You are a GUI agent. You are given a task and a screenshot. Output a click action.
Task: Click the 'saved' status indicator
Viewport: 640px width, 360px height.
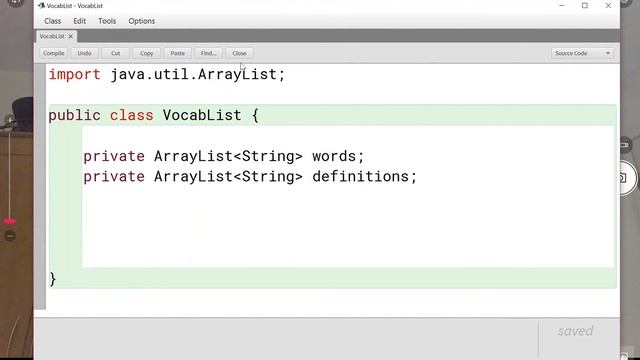(x=576, y=331)
